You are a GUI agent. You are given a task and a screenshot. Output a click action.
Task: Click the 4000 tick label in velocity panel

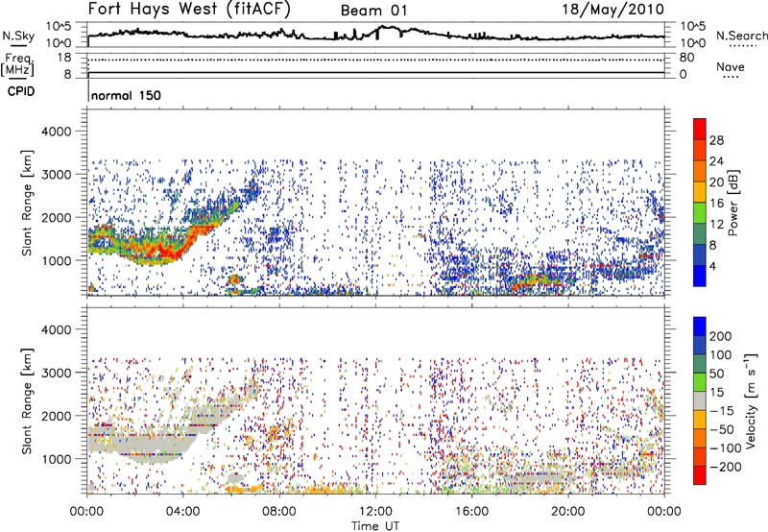coord(56,329)
